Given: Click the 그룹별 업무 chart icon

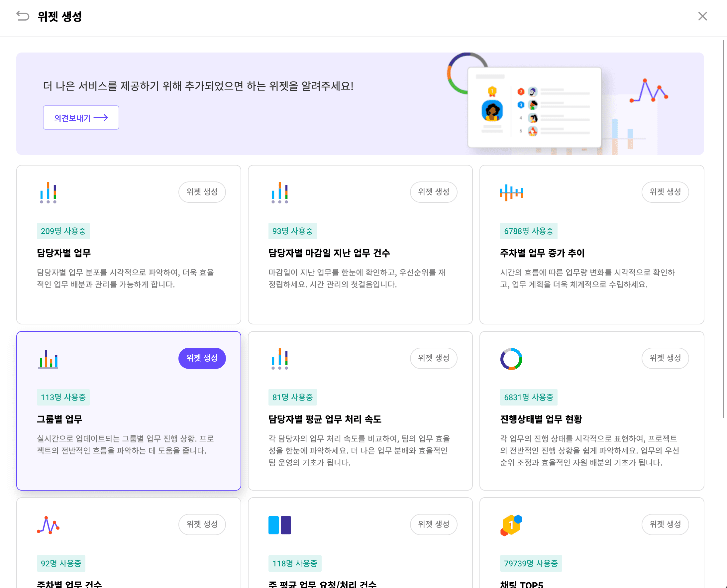Looking at the screenshot, I should point(48,359).
